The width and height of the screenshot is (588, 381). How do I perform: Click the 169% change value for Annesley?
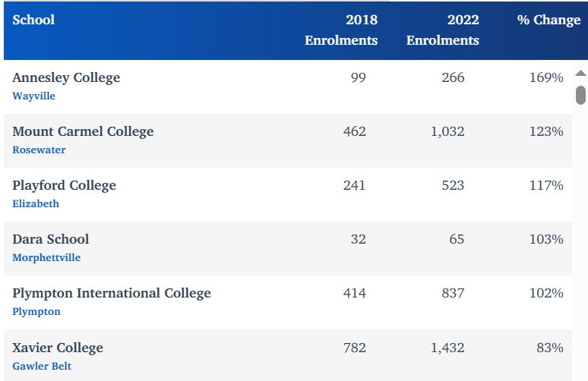point(546,77)
